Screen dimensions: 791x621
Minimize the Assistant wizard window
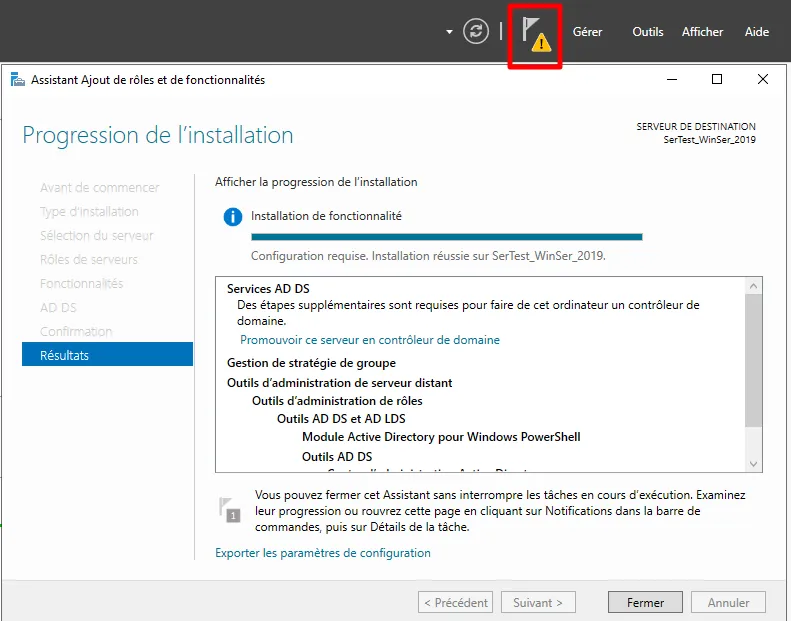(x=671, y=80)
